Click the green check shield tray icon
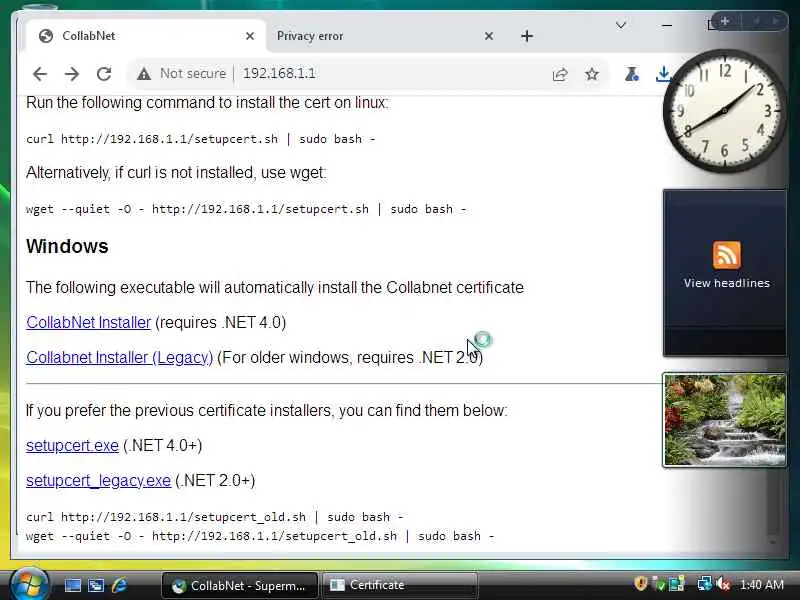Image resolution: width=800 pixels, height=600 pixels. coord(660,584)
